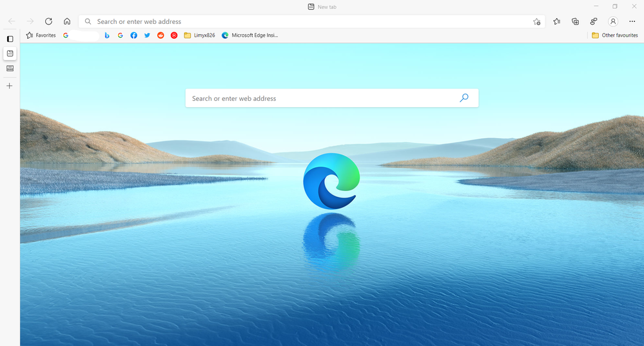Open the Google bookmark with the blanked label

[x=81, y=36]
